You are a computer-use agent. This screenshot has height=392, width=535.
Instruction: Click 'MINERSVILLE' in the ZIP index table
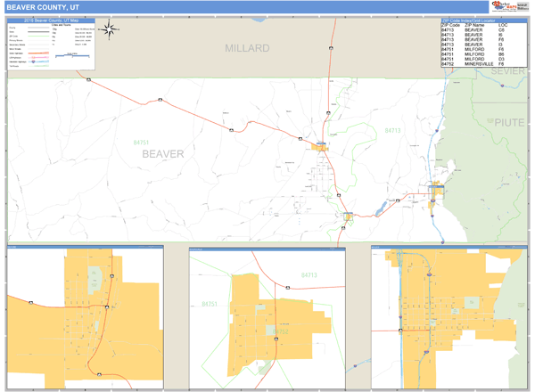(479, 64)
